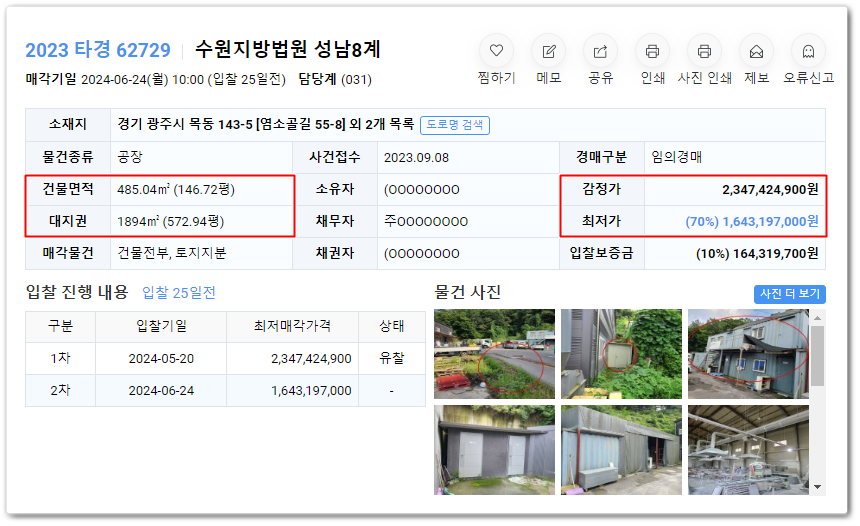Select the 수원지방법원 성남8계 title text
Image resolution: width=860 pixels, height=526 pixels.
(288, 49)
